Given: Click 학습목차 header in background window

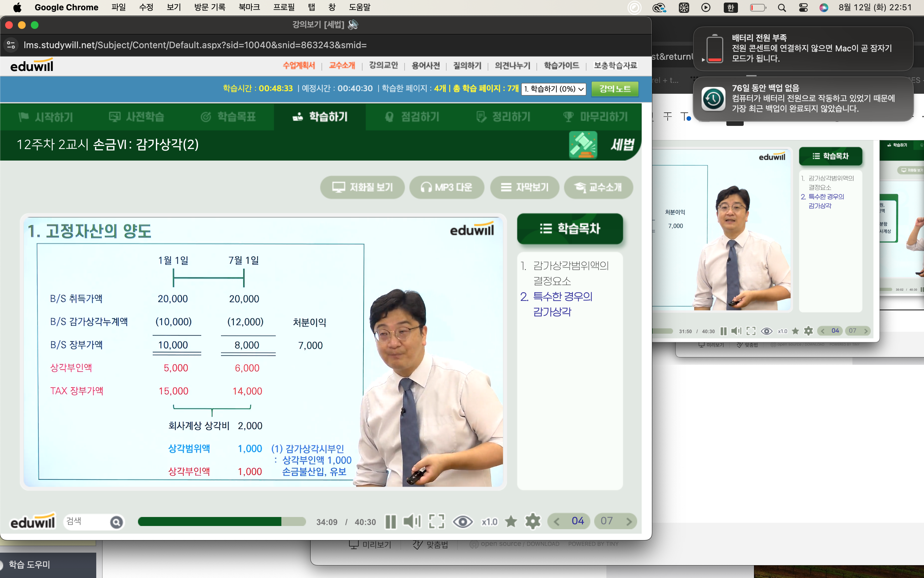Looking at the screenshot, I should click(830, 156).
